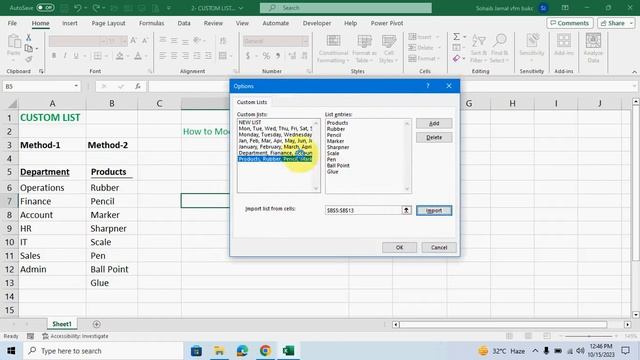The width and height of the screenshot is (640, 360).
Task: Select the Jan, Feb, Mar custom list
Action: point(275,140)
